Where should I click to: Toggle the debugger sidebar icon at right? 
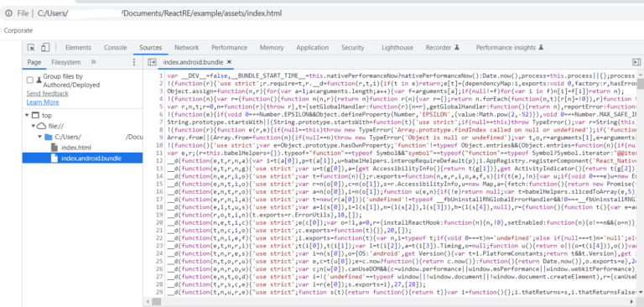click(636, 62)
